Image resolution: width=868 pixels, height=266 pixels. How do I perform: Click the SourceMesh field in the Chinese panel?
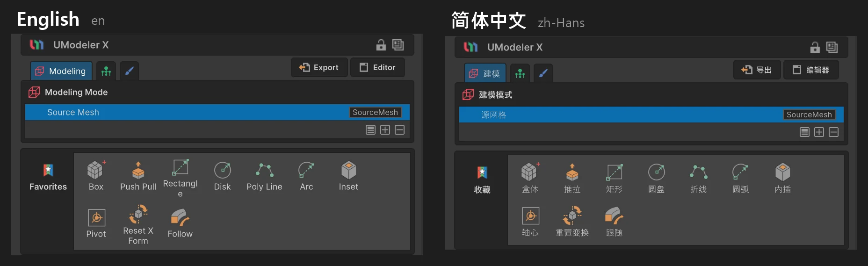(809, 115)
